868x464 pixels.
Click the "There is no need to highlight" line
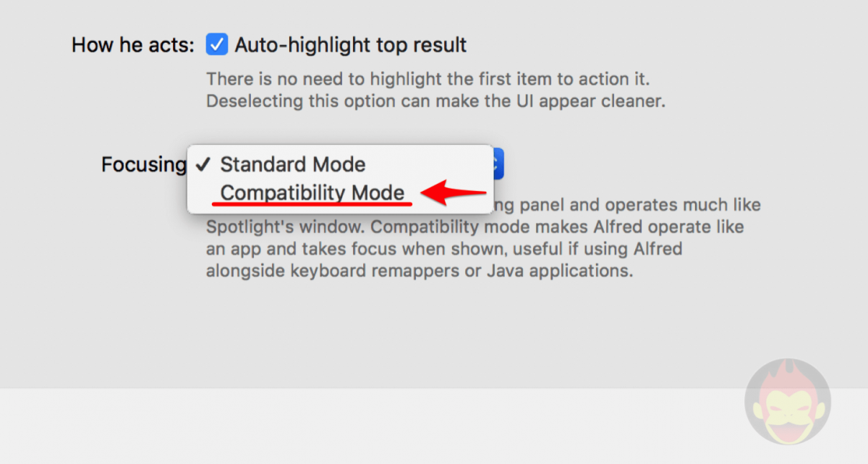(433, 79)
